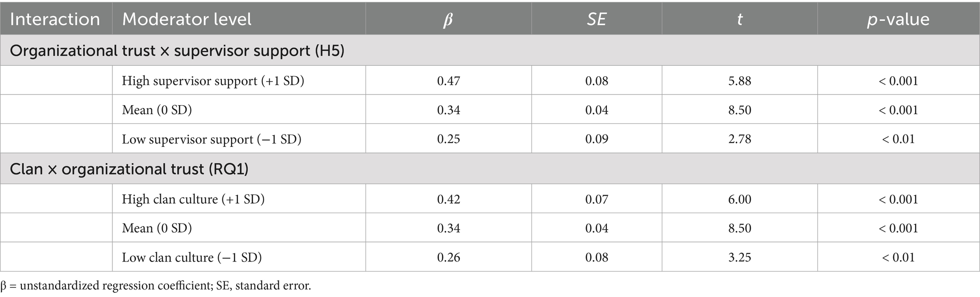Click the t value 5.88

(x=740, y=81)
